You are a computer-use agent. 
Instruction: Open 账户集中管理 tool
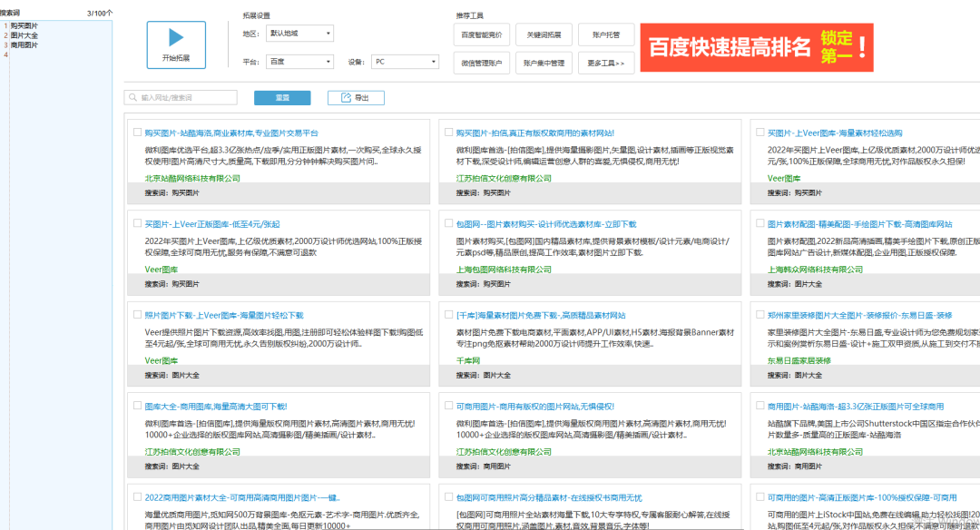(x=544, y=64)
